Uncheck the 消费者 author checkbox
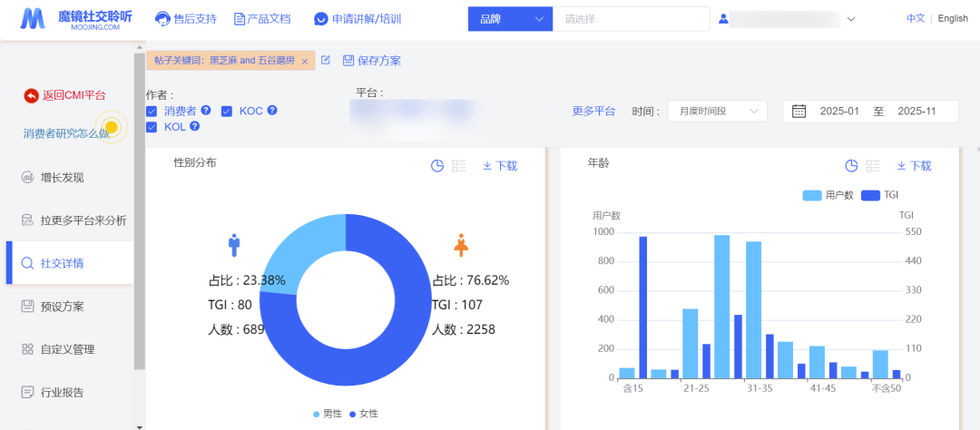This screenshot has height=430, width=980. click(152, 111)
